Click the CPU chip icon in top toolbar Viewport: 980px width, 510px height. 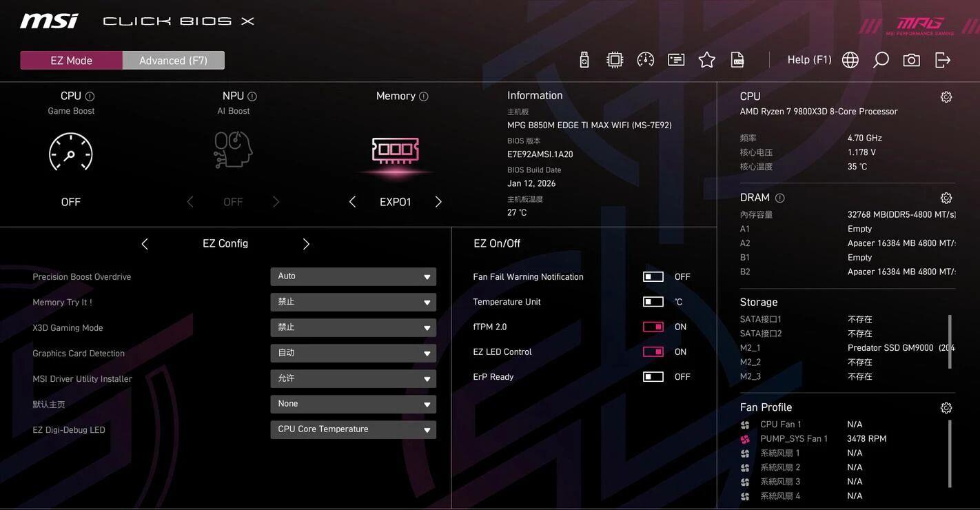(615, 60)
